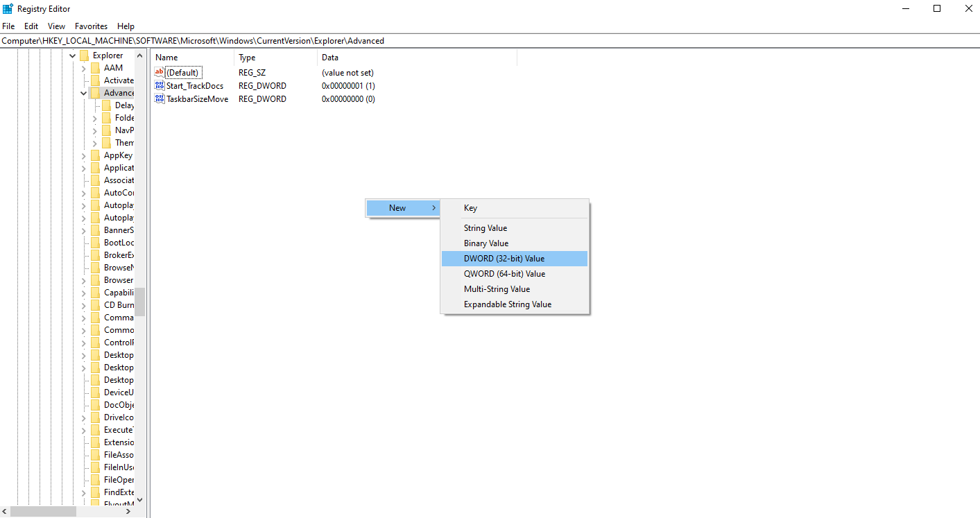The image size is (980, 518).
Task: Open the Favorites menu
Action: (x=92, y=26)
